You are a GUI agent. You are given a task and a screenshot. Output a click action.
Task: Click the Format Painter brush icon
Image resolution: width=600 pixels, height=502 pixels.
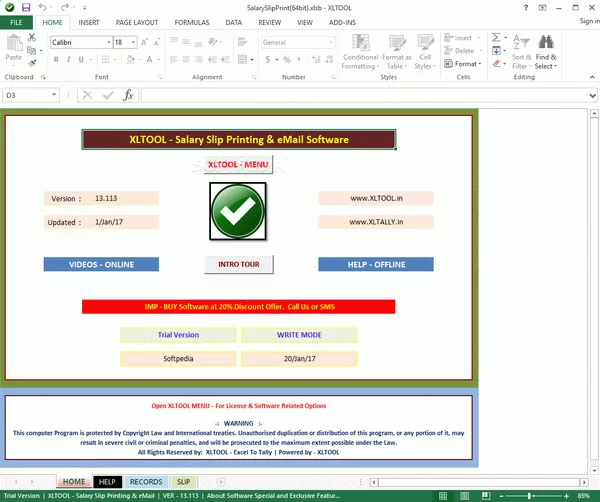tap(34, 62)
